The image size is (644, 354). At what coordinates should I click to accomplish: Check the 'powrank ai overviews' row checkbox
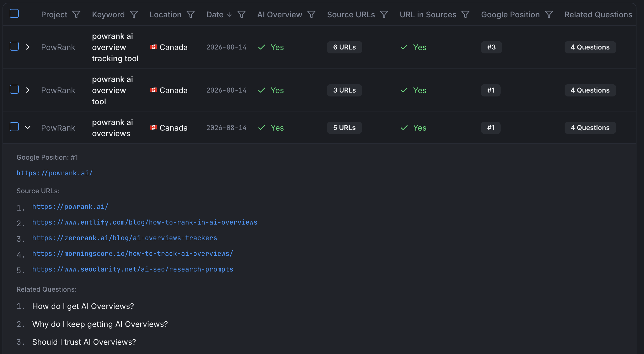click(x=14, y=127)
